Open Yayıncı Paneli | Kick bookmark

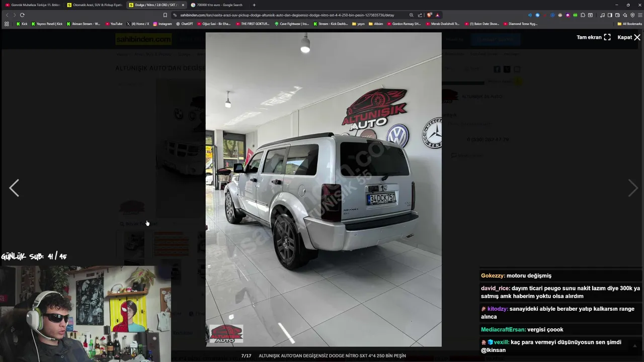[47, 24]
